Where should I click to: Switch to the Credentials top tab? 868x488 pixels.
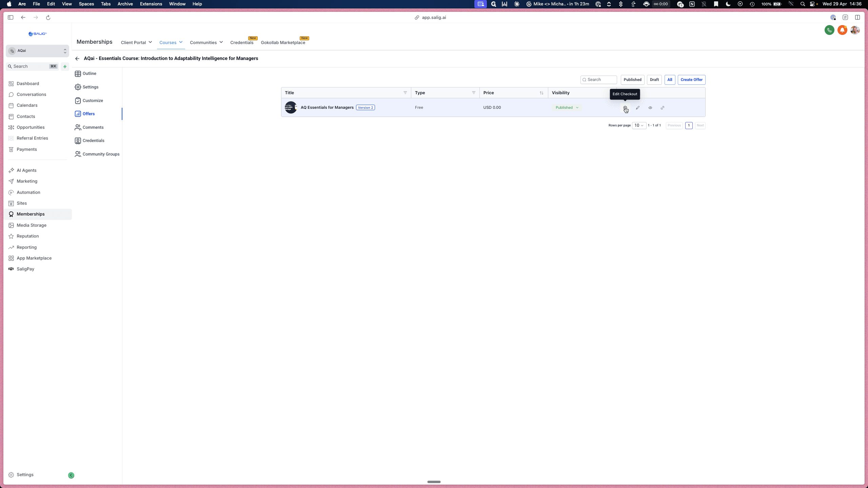[x=242, y=42]
